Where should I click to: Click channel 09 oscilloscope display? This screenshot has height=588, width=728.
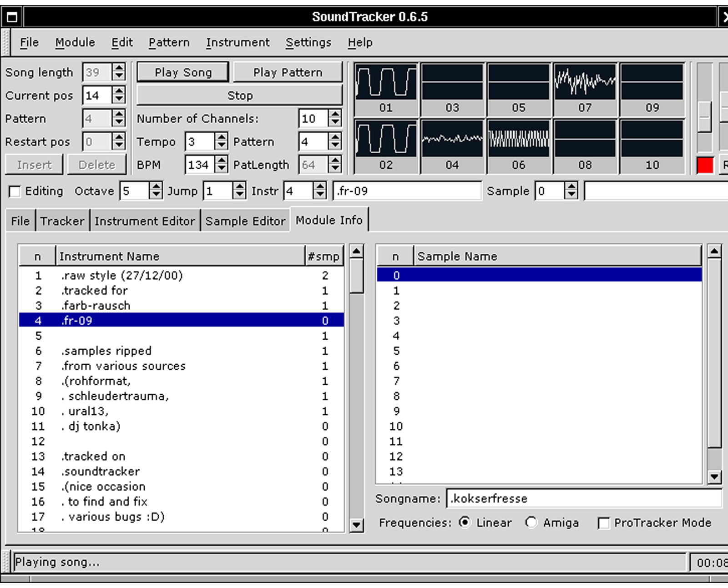tap(652, 82)
